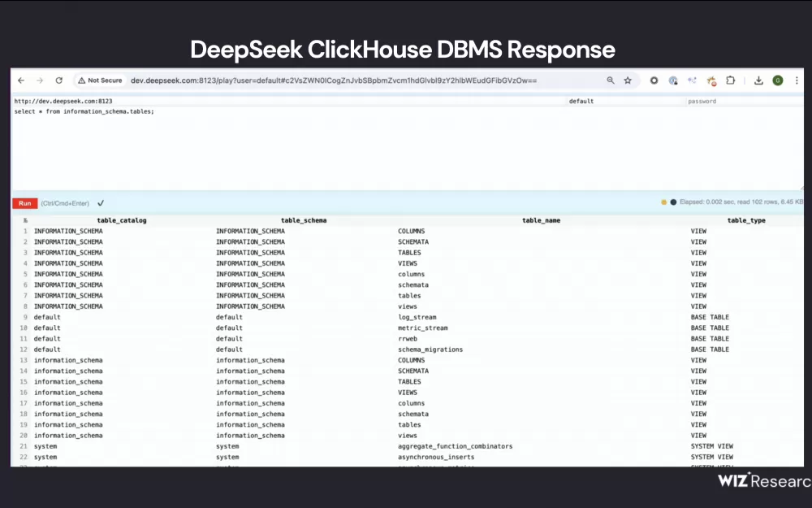Click the table_name column header
The height and width of the screenshot is (508, 812).
(541, 220)
